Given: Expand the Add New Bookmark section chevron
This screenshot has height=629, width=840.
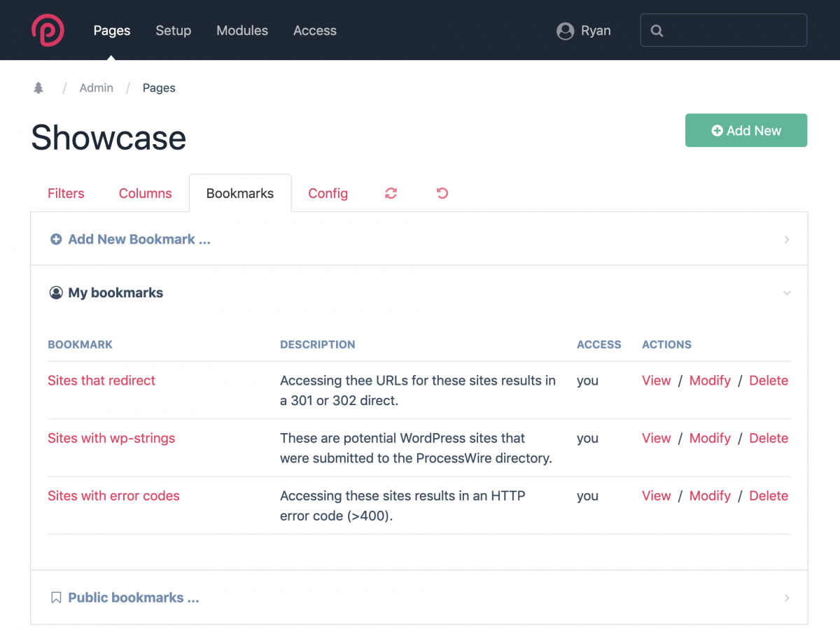Looking at the screenshot, I should (787, 239).
